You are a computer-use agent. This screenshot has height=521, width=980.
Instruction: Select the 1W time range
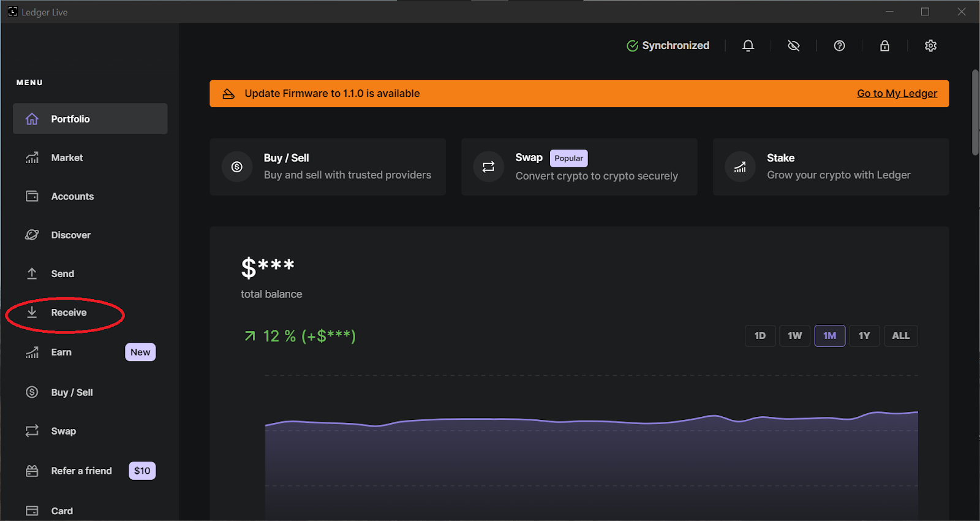point(795,336)
